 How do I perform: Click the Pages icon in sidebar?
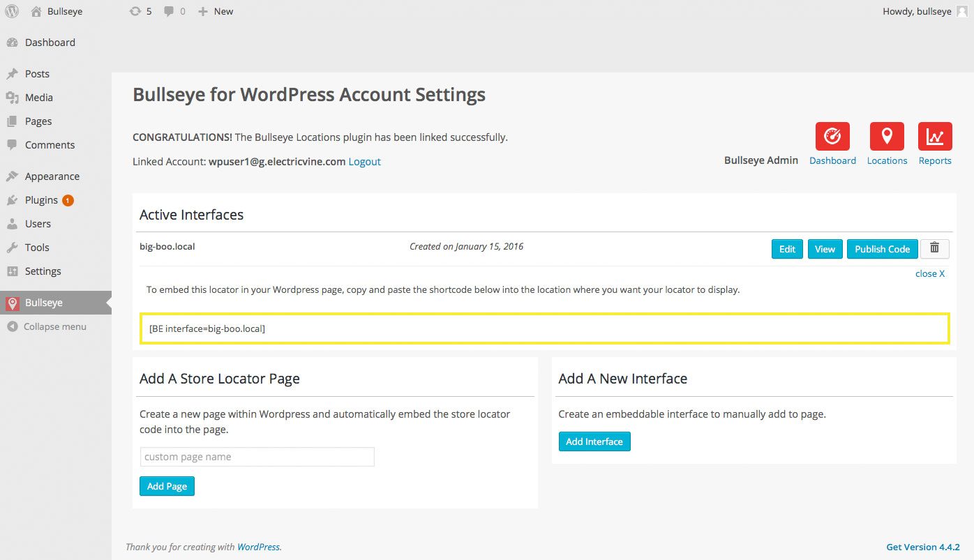point(12,121)
